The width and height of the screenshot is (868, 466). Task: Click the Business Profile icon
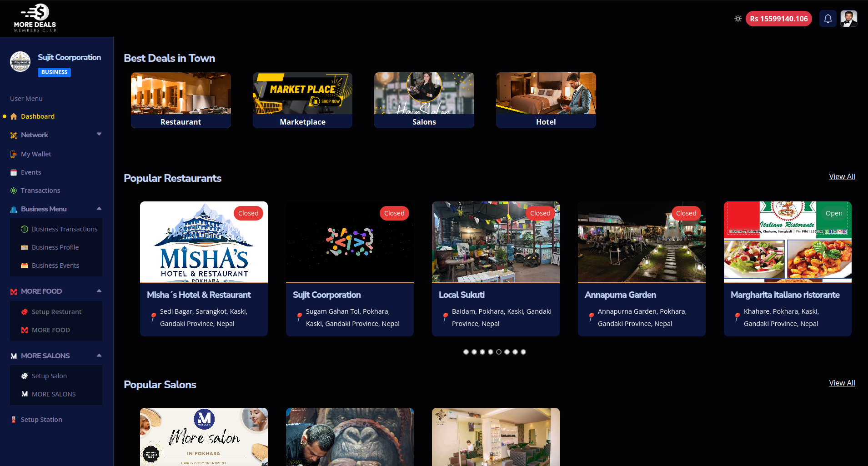25,247
